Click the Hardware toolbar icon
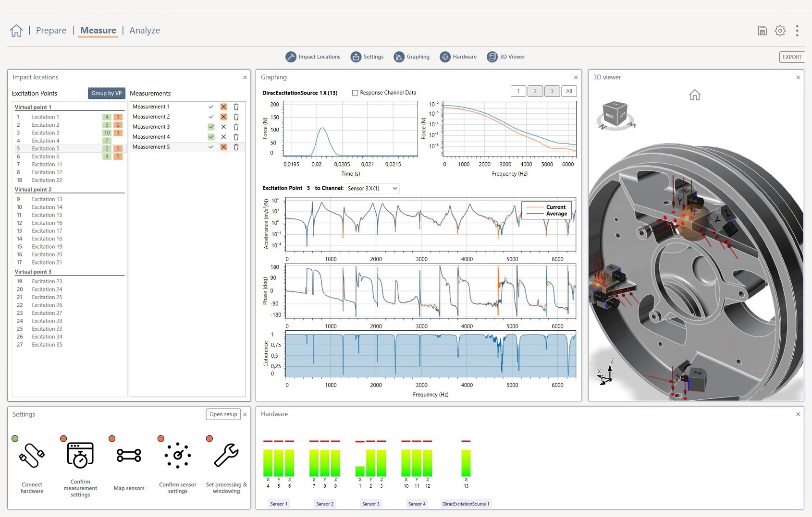 coord(445,57)
